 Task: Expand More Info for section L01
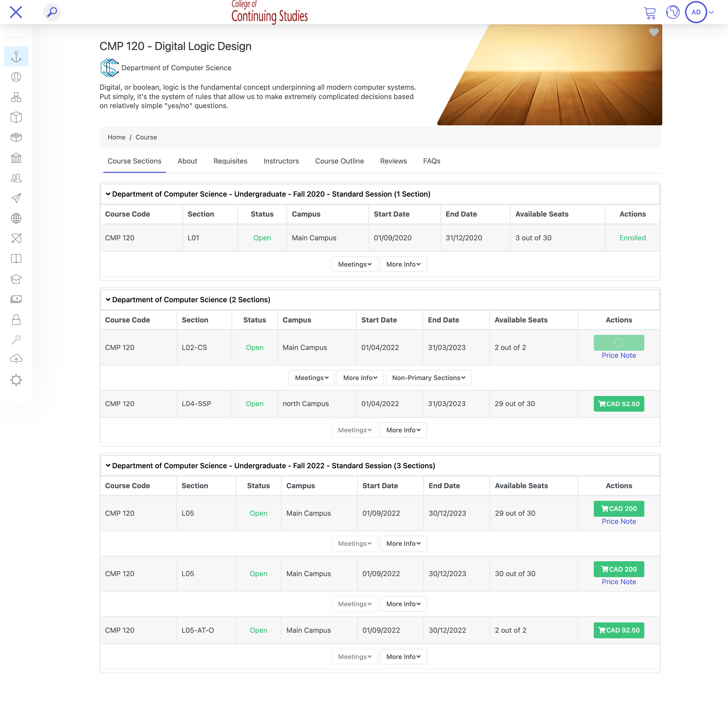click(x=403, y=264)
